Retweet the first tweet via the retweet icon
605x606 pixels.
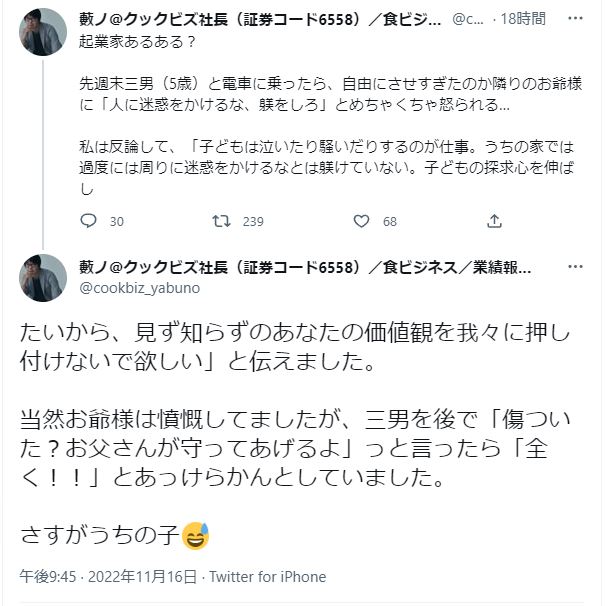[224, 221]
